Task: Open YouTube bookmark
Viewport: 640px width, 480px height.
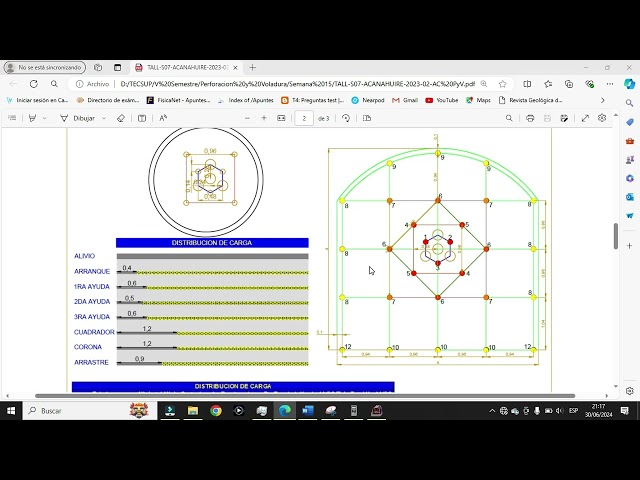Action: [442, 100]
